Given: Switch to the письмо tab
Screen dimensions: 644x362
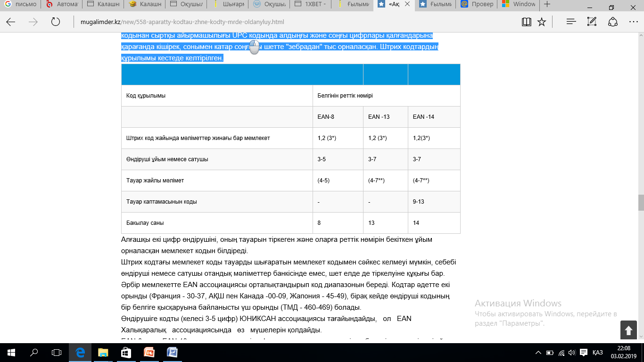Looking at the screenshot, I should [20, 4].
